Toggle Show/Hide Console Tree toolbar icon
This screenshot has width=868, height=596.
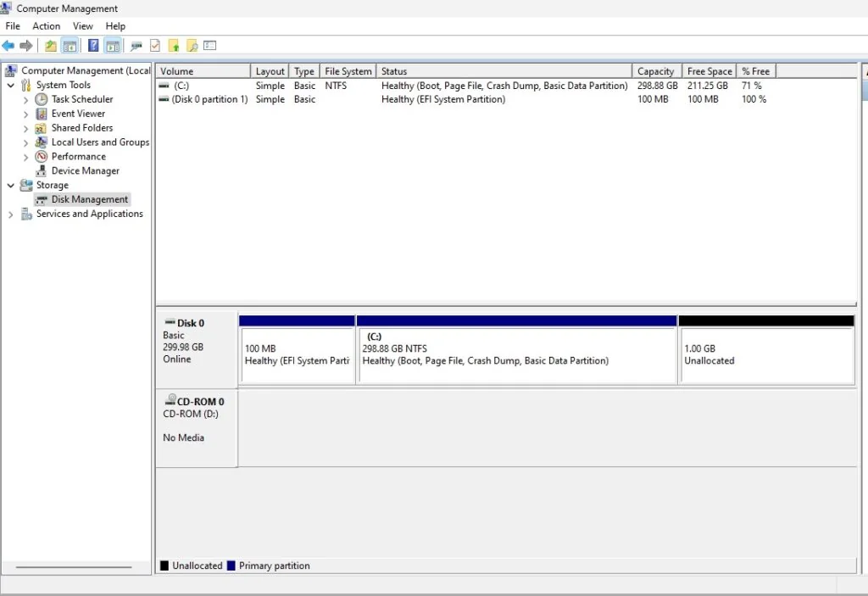click(x=70, y=46)
